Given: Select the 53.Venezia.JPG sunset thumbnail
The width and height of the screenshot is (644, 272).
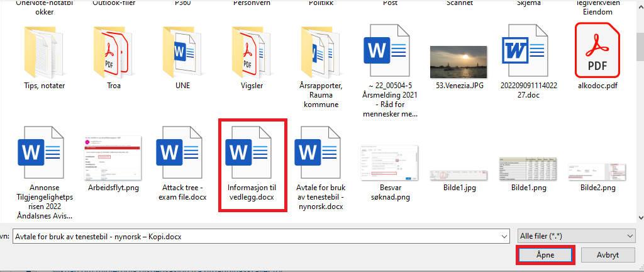Looking at the screenshot, I should pyautogui.click(x=458, y=62).
